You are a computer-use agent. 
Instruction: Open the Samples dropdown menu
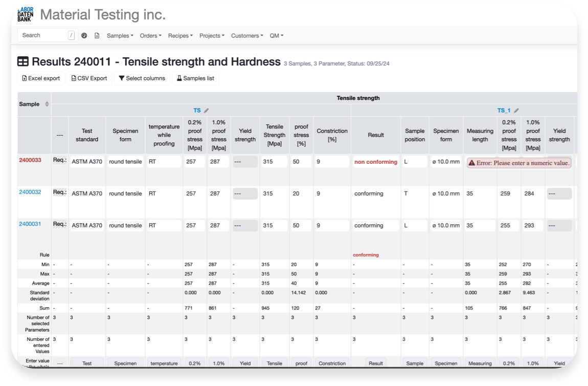click(x=120, y=36)
